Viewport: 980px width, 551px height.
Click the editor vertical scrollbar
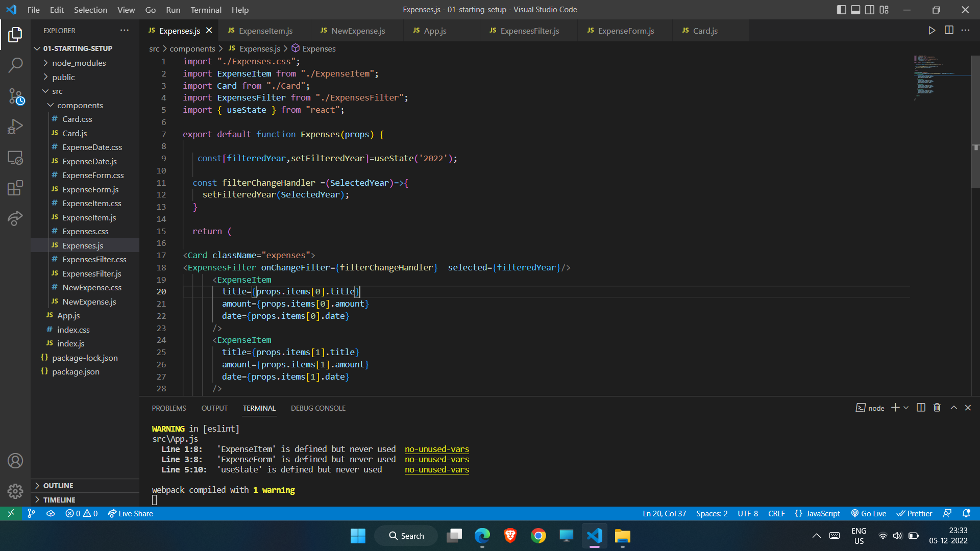[975, 121]
